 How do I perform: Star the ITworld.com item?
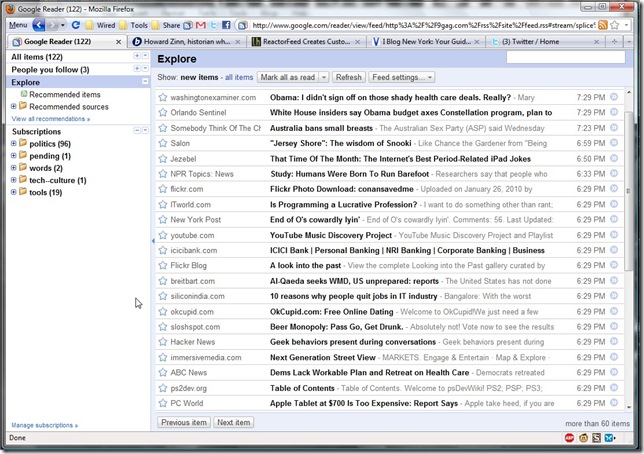[x=163, y=205]
